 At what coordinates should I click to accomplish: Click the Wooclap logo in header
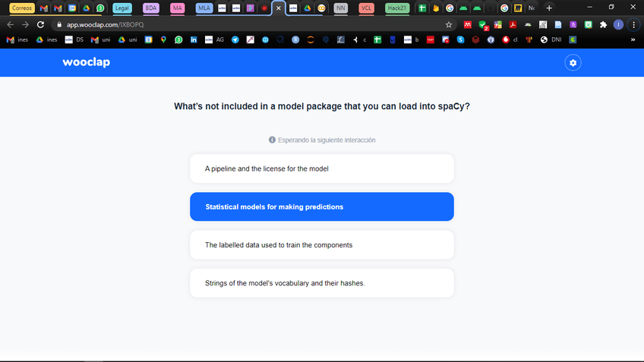[x=86, y=63]
